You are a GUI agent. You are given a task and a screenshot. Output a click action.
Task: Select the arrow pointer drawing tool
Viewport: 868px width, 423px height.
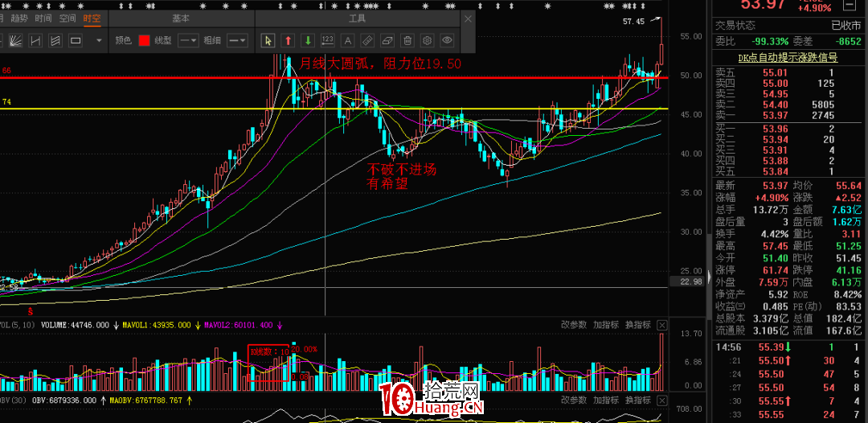click(x=268, y=40)
